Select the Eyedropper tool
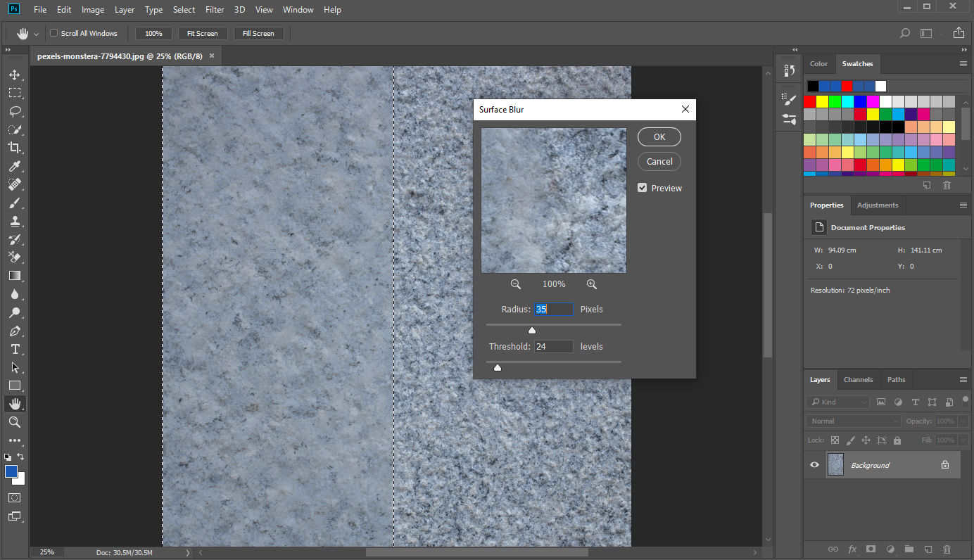This screenshot has width=974, height=560. tap(15, 166)
